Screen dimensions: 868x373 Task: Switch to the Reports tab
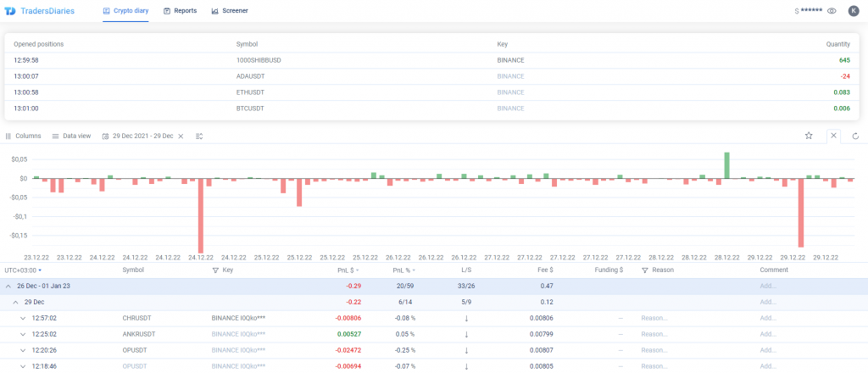click(x=180, y=11)
